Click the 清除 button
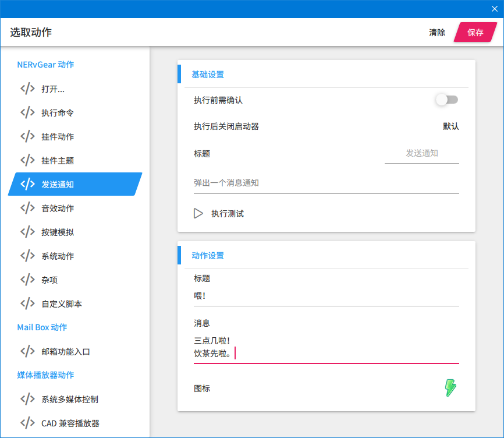Viewport: 504px width, 438px height. 437,33
